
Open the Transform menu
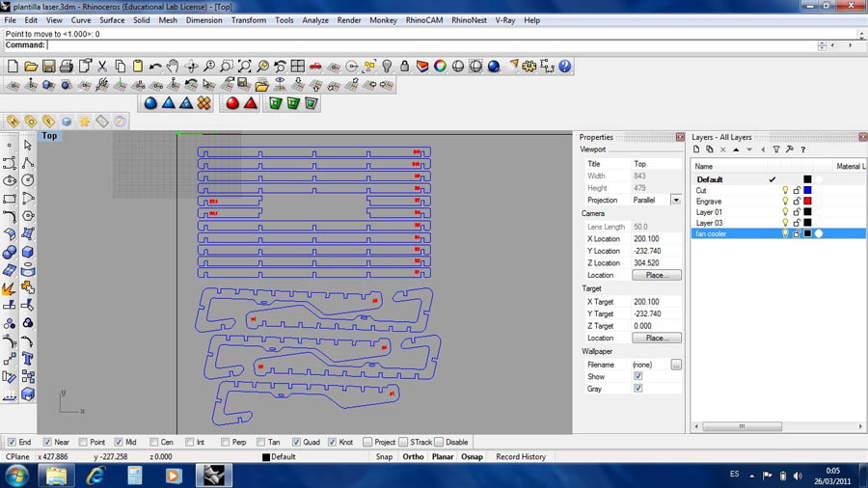(249, 20)
